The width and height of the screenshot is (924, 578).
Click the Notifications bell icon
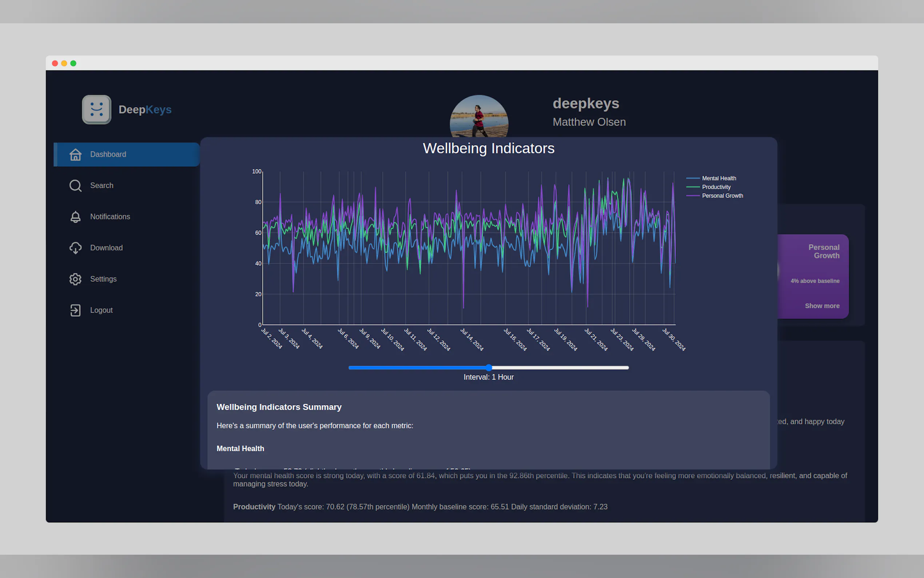pos(75,217)
